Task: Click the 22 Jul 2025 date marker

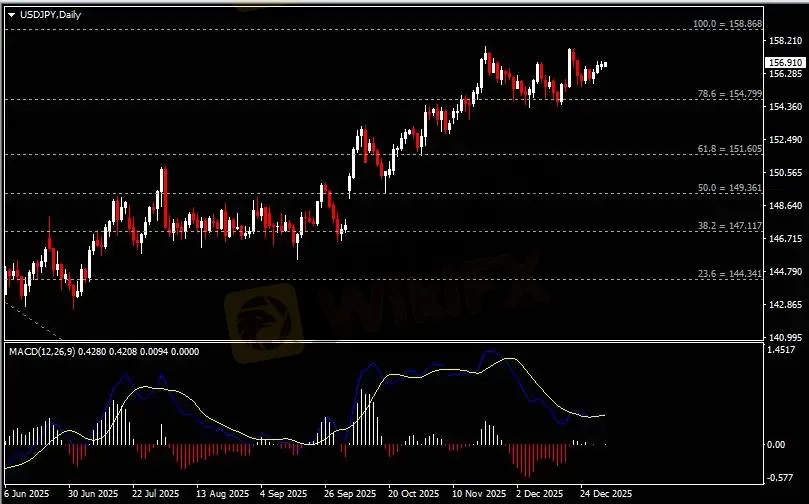Action: (x=152, y=494)
